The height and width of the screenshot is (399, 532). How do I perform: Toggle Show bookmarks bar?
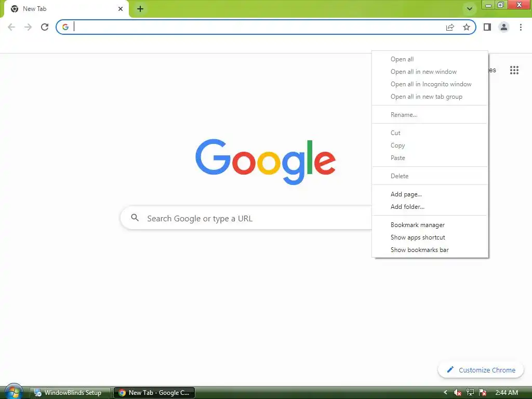pyautogui.click(x=430, y=250)
